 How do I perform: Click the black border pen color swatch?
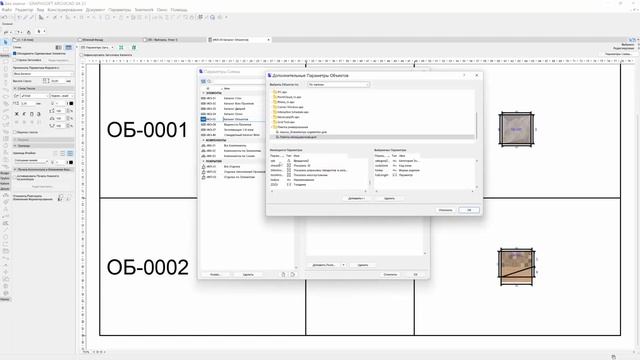(71, 162)
